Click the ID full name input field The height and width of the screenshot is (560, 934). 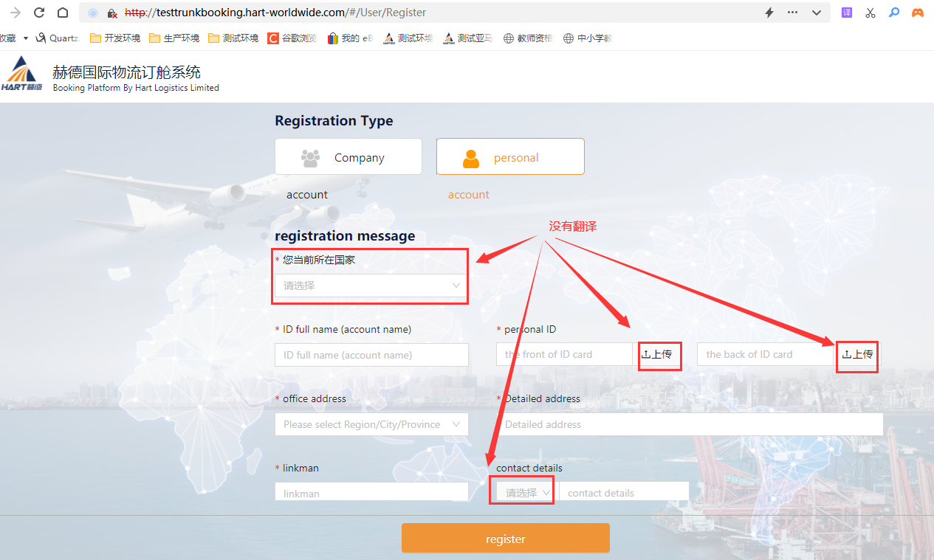(x=371, y=355)
